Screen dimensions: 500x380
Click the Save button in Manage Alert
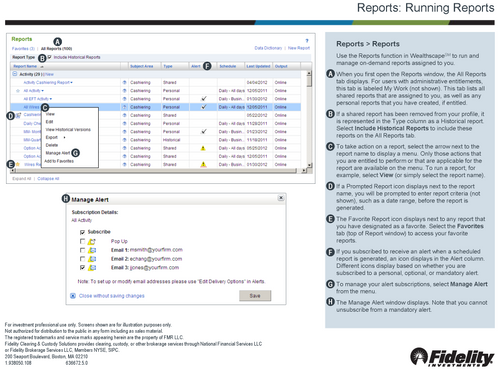(255, 296)
